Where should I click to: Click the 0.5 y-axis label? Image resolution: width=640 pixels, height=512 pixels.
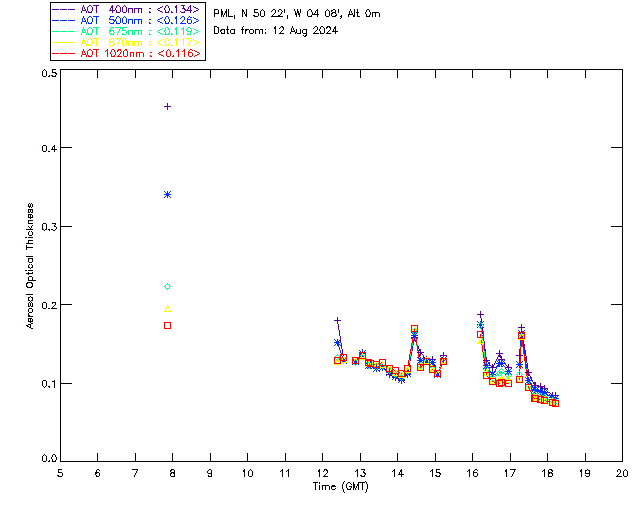pos(49,73)
